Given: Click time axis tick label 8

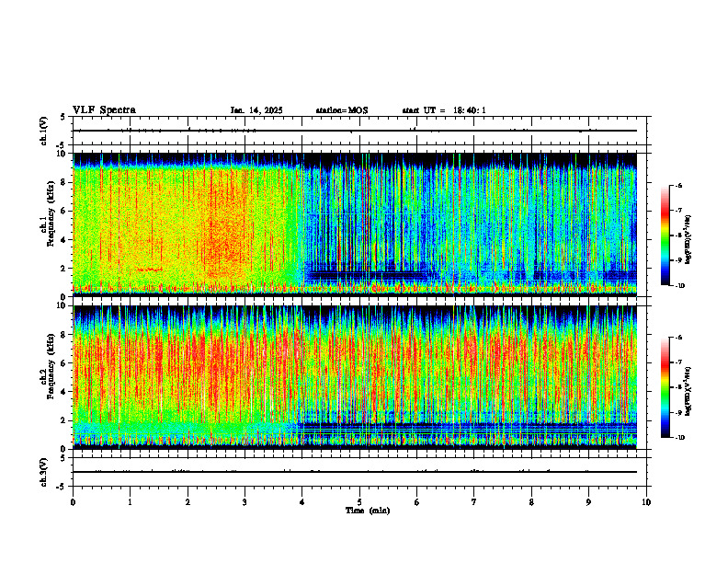Looking at the screenshot, I should [531, 502].
